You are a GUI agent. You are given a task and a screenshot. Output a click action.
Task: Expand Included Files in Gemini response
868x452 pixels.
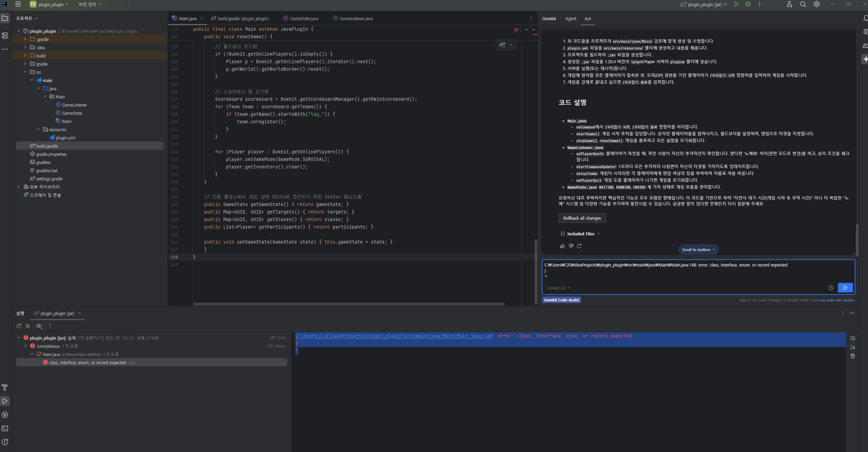pos(580,234)
